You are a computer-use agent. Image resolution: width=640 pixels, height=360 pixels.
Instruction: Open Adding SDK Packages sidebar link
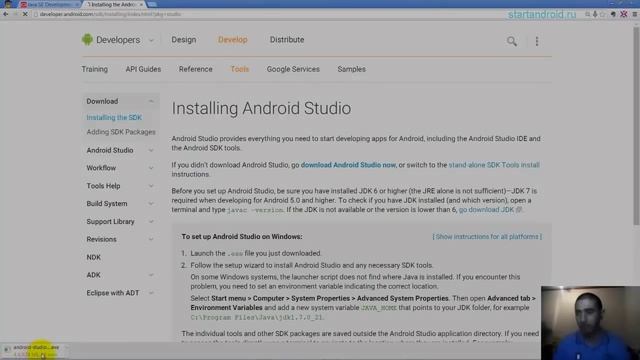pos(121,132)
